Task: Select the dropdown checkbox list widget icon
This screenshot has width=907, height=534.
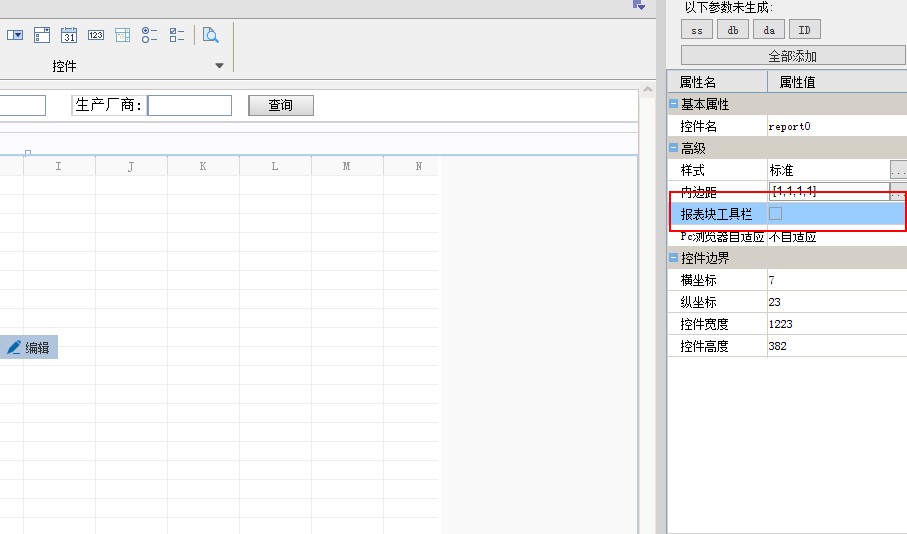Action: tap(42, 35)
